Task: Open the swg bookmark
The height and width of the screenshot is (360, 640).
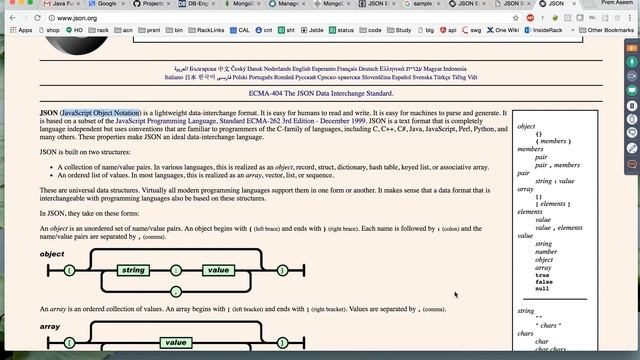Action: click(x=471, y=30)
